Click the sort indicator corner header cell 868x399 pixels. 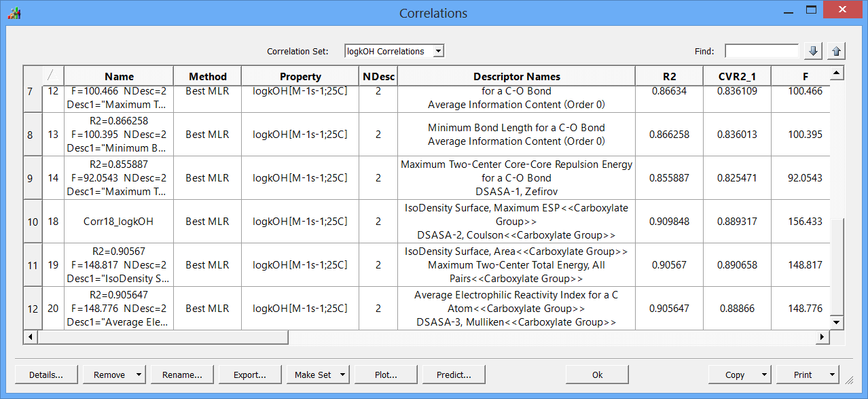pos(53,76)
